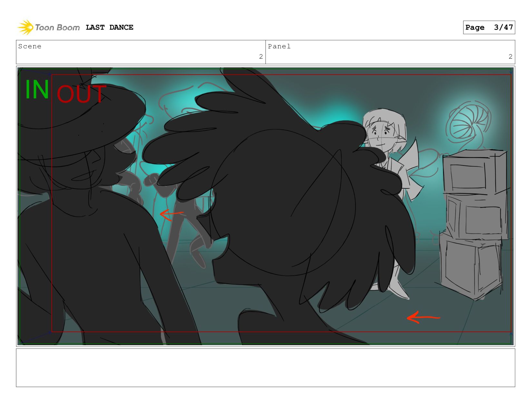Click the storyboard panel thumbnail

point(265,206)
